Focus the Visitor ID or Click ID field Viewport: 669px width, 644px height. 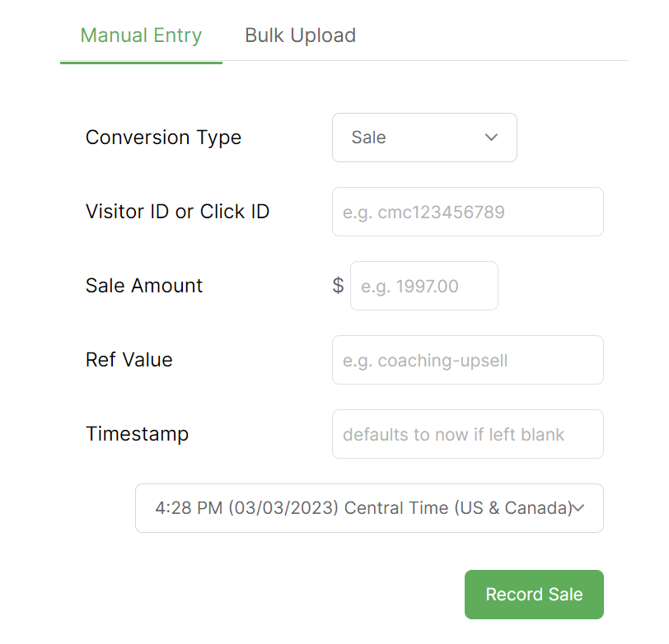pyautogui.click(x=467, y=212)
